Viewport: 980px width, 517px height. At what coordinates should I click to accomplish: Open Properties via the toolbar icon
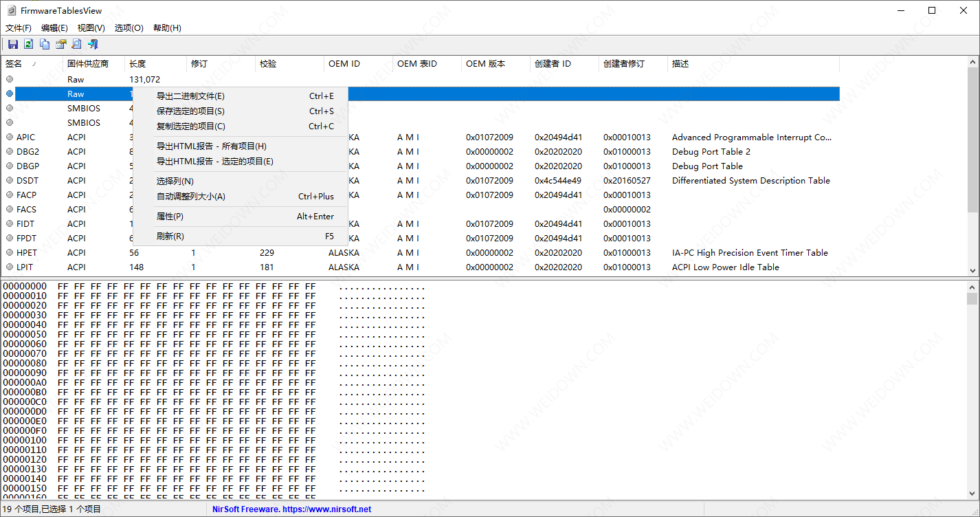[60, 44]
